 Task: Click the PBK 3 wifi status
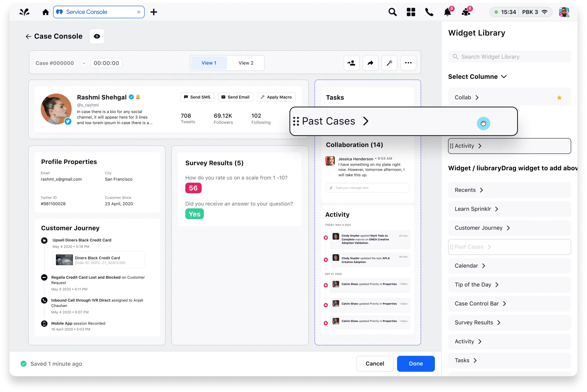click(535, 12)
